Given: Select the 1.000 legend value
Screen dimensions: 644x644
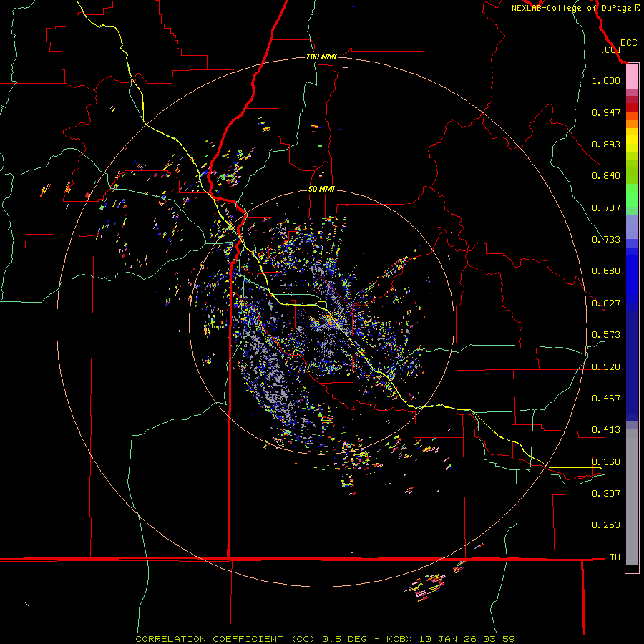Looking at the screenshot, I should (x=606, y=80).
